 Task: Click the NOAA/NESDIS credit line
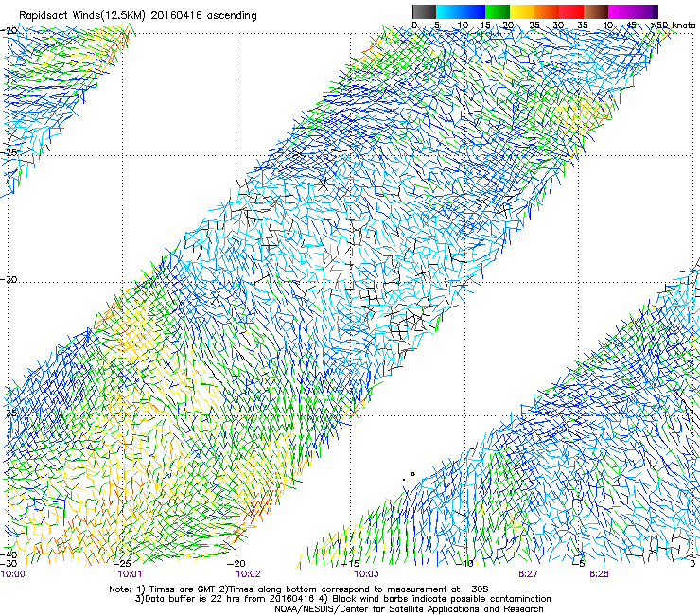(409, 609)
